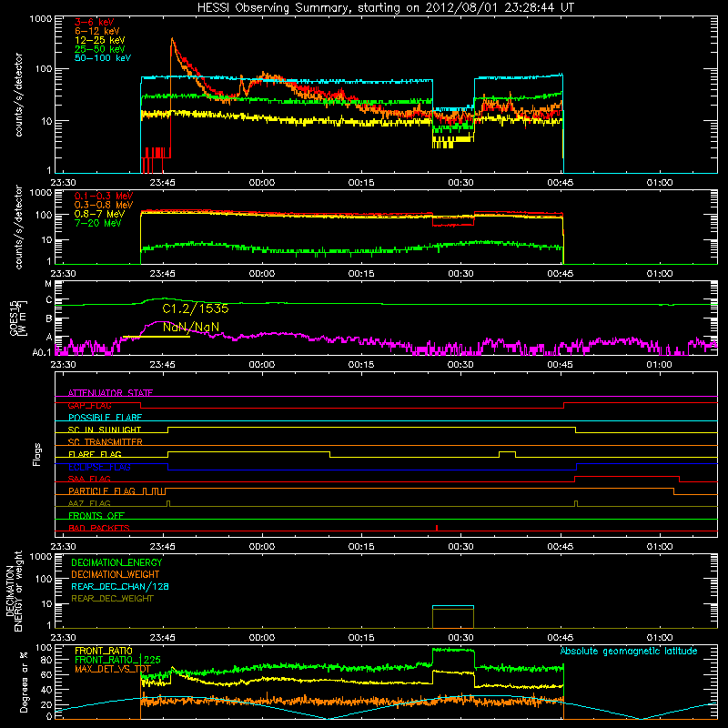The height and width of the screenshot is (728, 728).
Task: Click the MAX_DET_VS_TOT legend label
Action: tap(113, 669)
